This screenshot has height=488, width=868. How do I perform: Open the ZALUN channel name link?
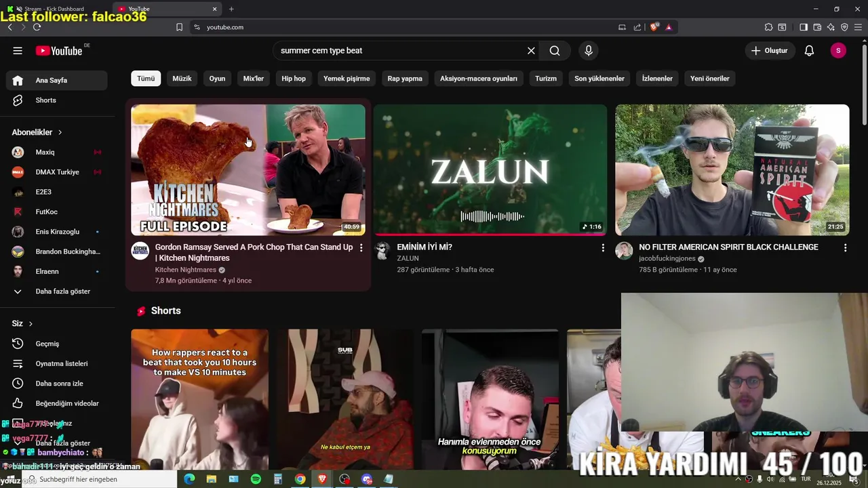[x=408, y=258]
